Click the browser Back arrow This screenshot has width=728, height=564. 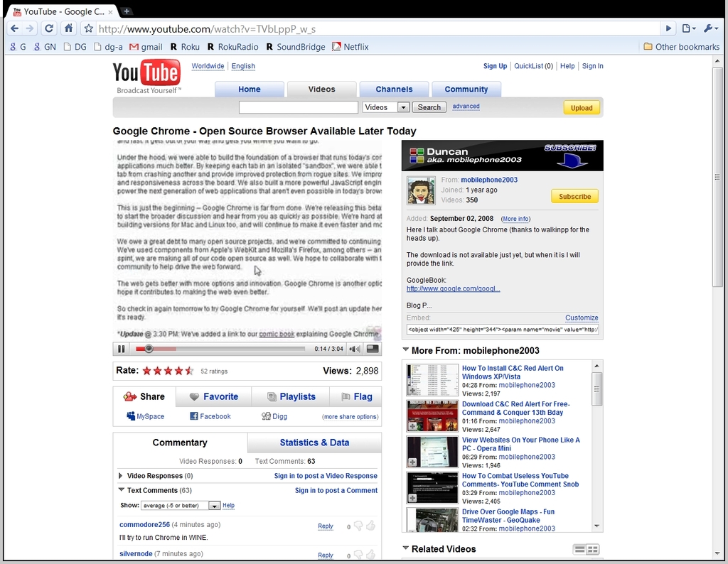[x=14, y=28]
